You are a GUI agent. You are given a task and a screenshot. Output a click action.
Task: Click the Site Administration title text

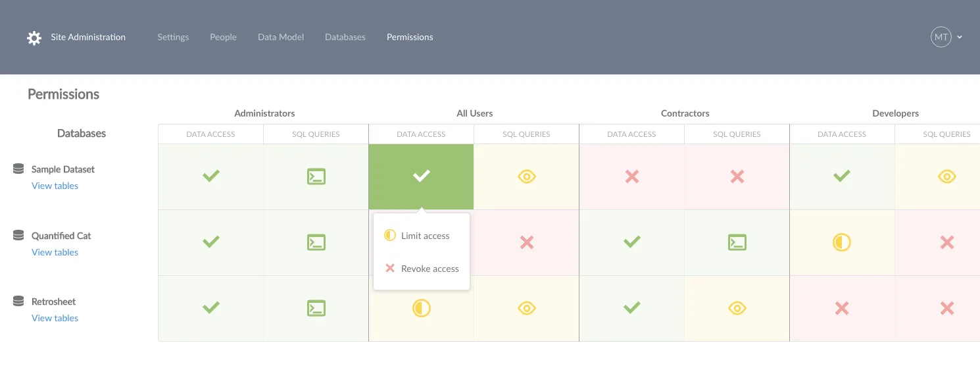pos(88,37)
